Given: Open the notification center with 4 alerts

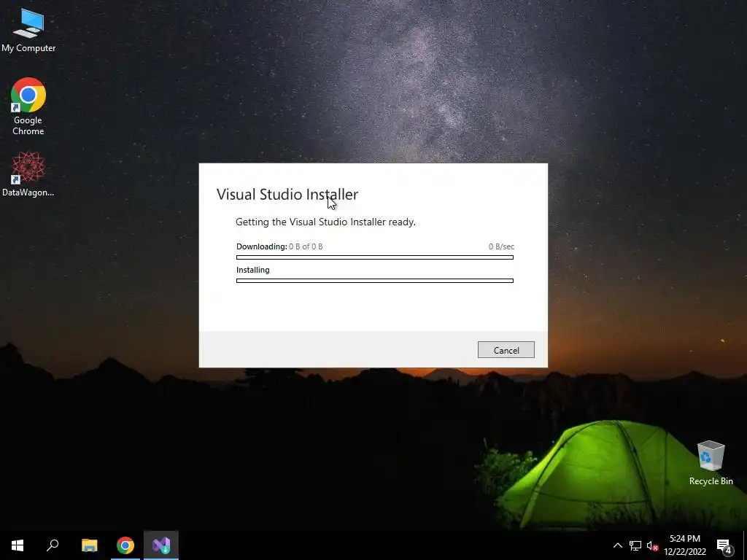Looking at the screenshot, I should (x=724, y=546).
